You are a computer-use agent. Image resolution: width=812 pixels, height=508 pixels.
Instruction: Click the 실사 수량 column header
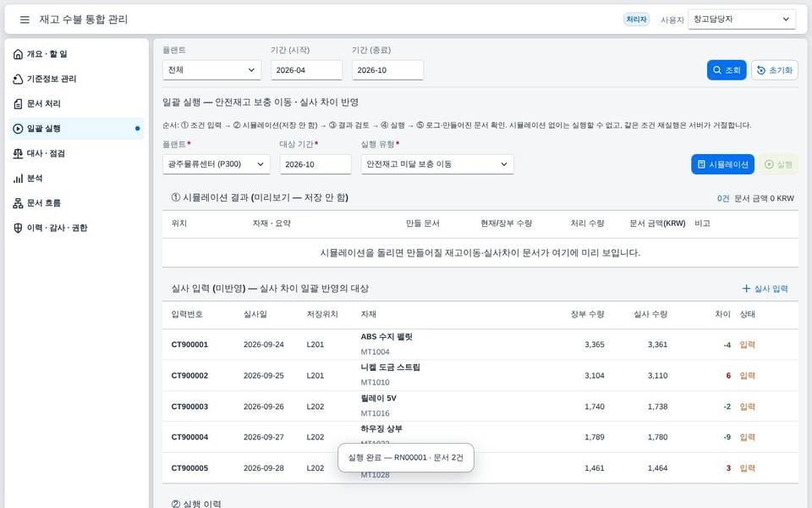pyautogui.click(x=650, y=314)
